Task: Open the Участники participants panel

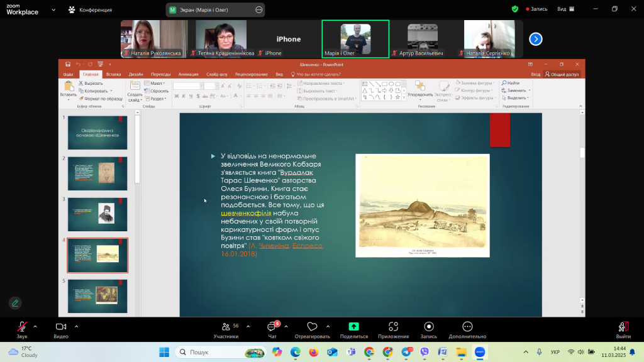Action: (x=226, y=327)
